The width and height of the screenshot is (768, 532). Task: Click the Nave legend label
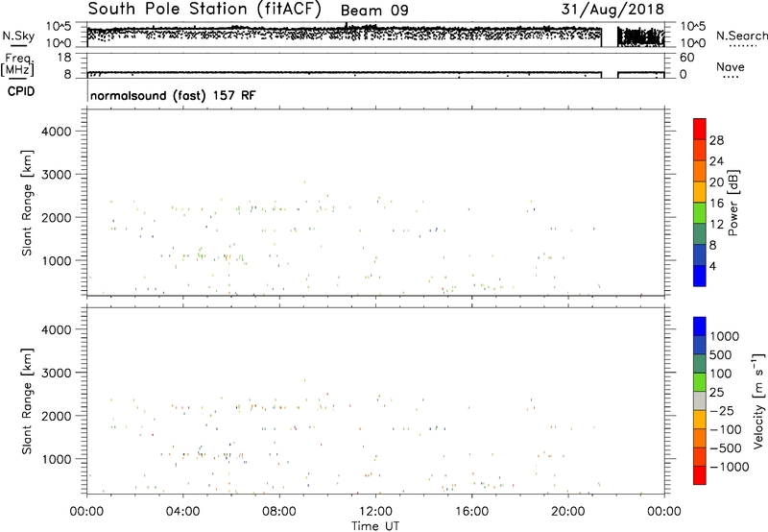pyautogui.click(x=731, y=66)
